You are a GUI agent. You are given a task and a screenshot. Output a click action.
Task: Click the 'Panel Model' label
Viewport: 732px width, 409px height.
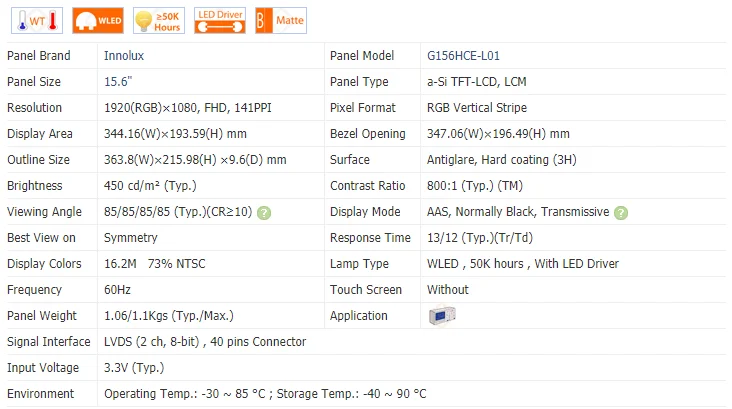[362, 56]
